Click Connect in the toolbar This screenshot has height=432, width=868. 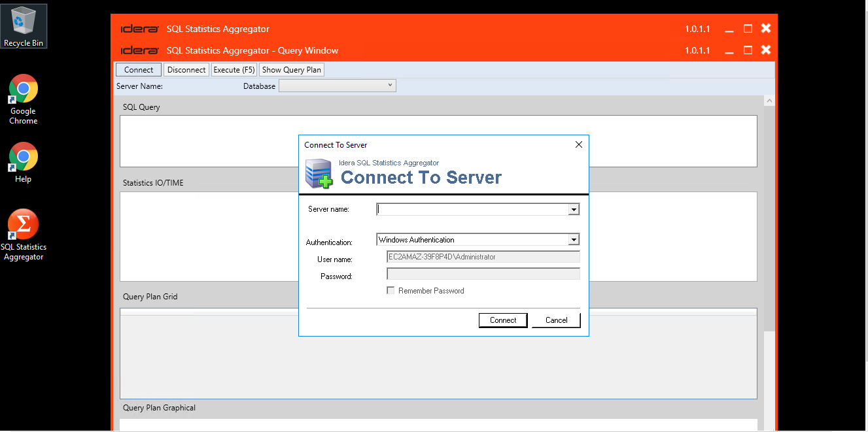coord(139,70)
